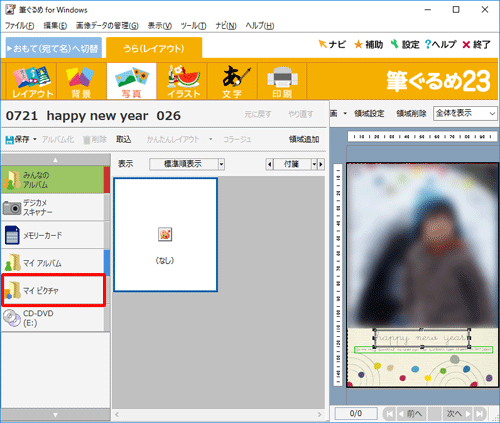The height and width of the screenshot is (423, 500).
Task: Select the green-outlined text area on card
Action: (423, 350)
